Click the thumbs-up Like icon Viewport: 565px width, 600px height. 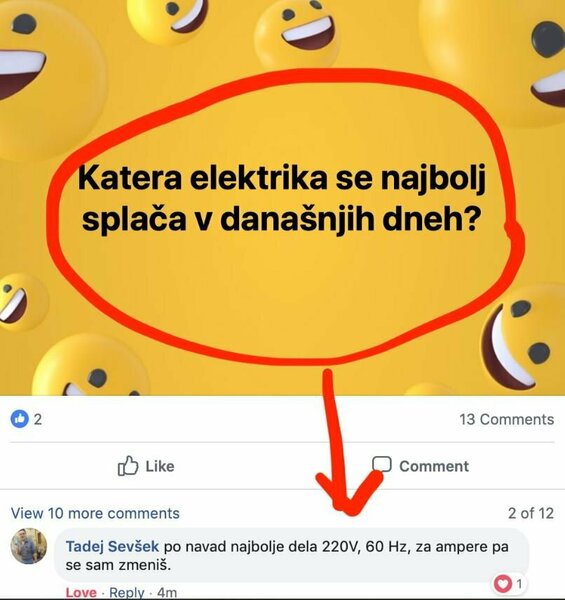tap(128, 466)
